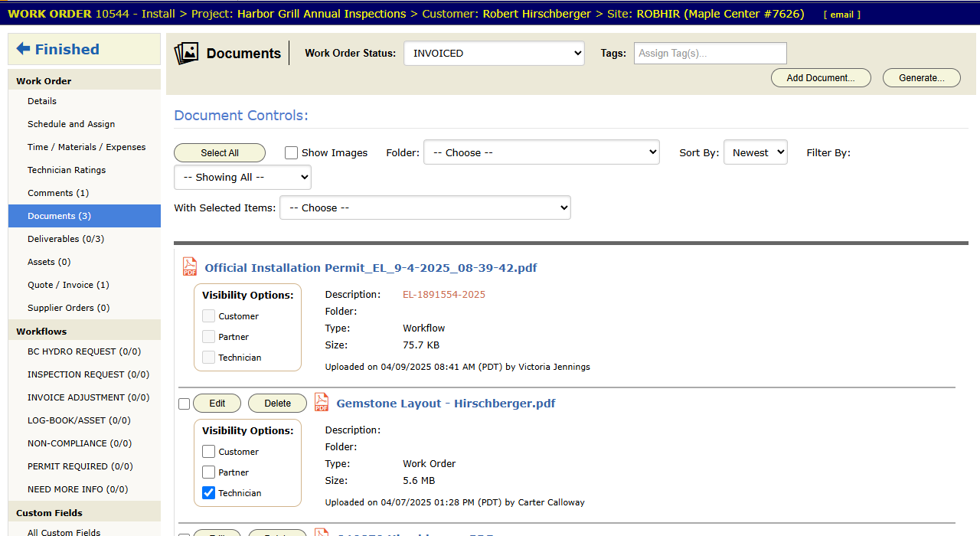Screen dimensions: 980x536
Task: Open the Sort By Newest dropdown
Action: point(755,152)
